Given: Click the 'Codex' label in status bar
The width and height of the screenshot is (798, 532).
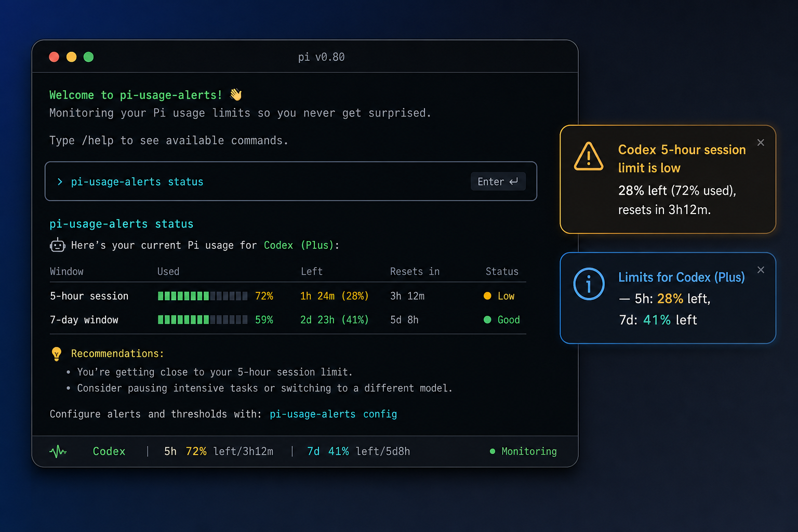Looking at the screenshot, I should click(x=109, y=451).
